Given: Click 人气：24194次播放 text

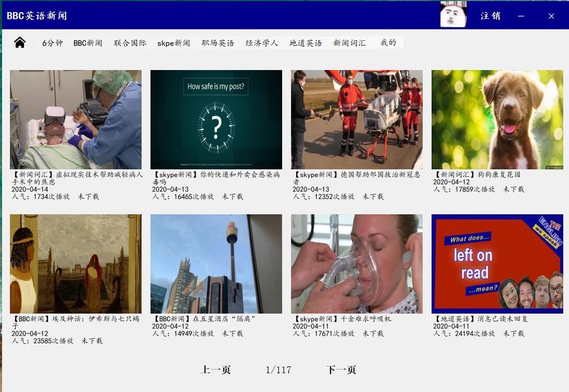Looking at the screenshot, I should pyautogui.click(x=464, y=333).
